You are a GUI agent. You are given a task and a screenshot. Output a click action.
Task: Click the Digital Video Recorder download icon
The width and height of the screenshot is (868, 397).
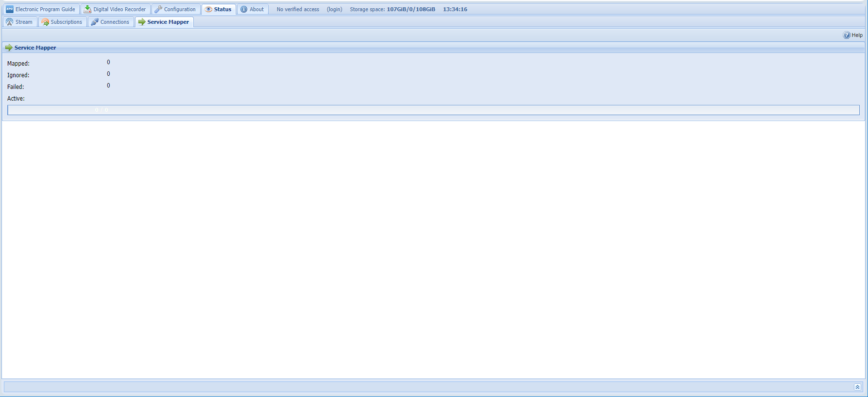coord(87,9)
